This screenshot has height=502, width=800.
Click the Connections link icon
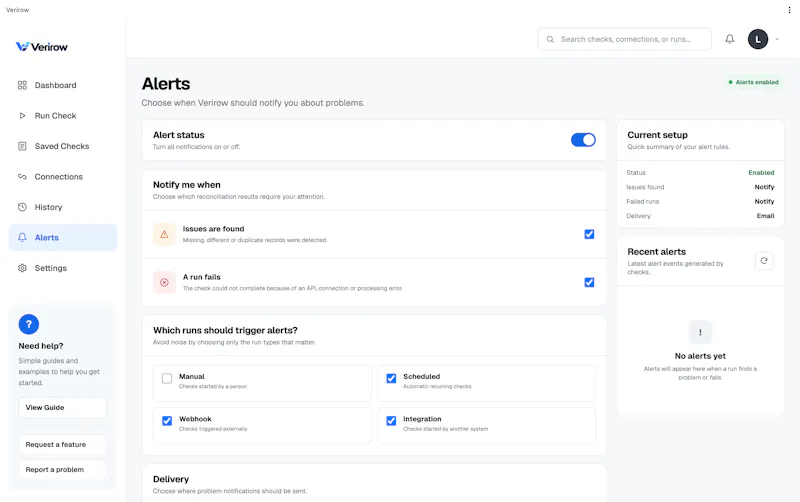(x=22, y=177)
